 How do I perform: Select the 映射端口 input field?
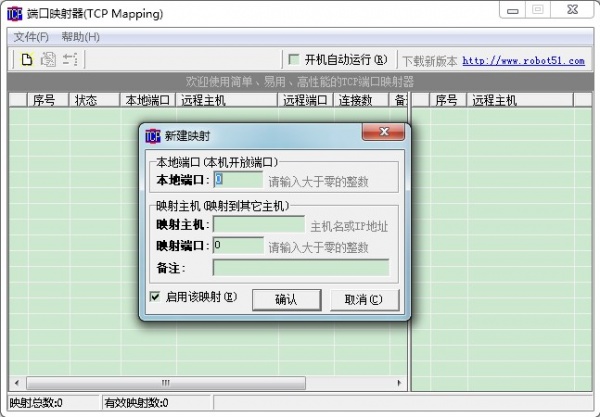point(238,245)
